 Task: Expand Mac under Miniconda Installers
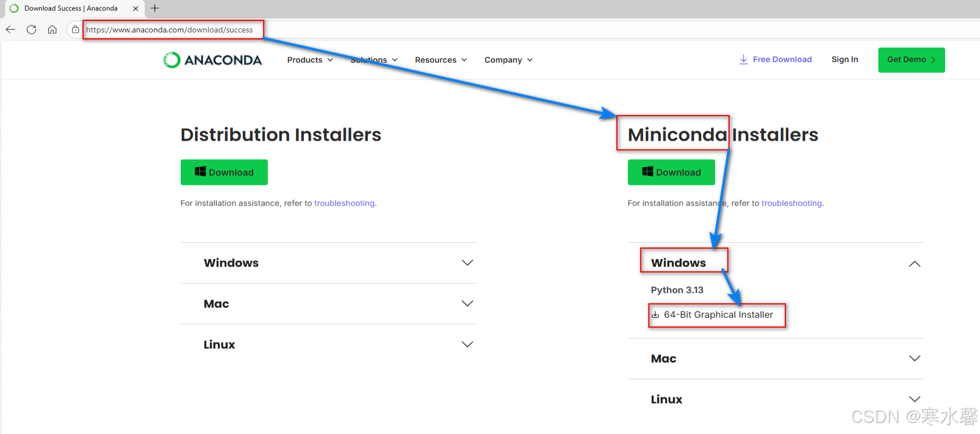tap(776, 358)
